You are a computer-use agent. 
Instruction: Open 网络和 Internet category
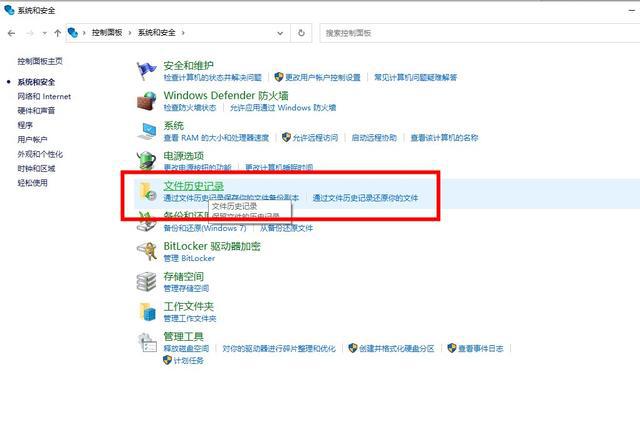[44, 96]
